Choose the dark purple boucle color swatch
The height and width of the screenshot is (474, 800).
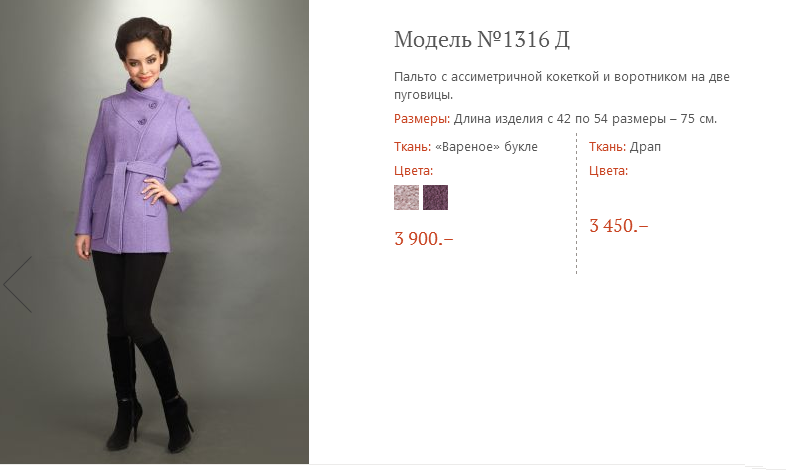pos(435,197)
